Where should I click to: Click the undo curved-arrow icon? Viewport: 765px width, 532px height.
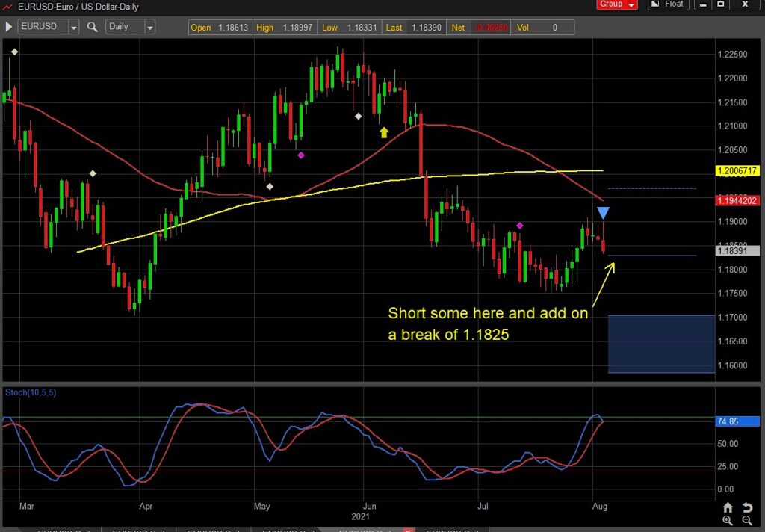point(747,507)
